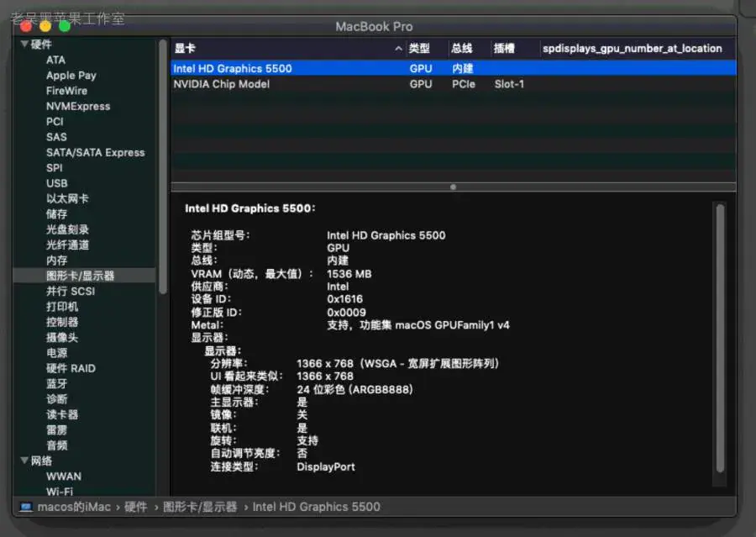Select 光盘刻录 item
756x537 pixels.
(x=67, y=229)
